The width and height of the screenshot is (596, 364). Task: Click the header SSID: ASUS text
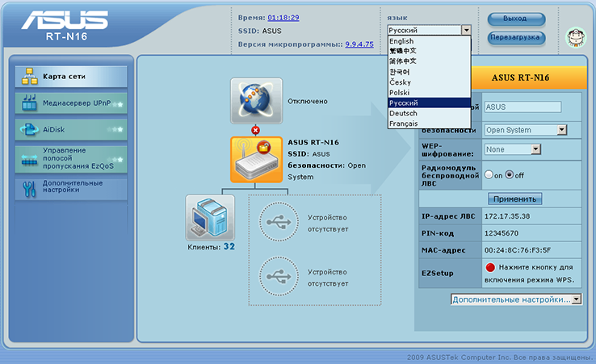tap(259, 31)
